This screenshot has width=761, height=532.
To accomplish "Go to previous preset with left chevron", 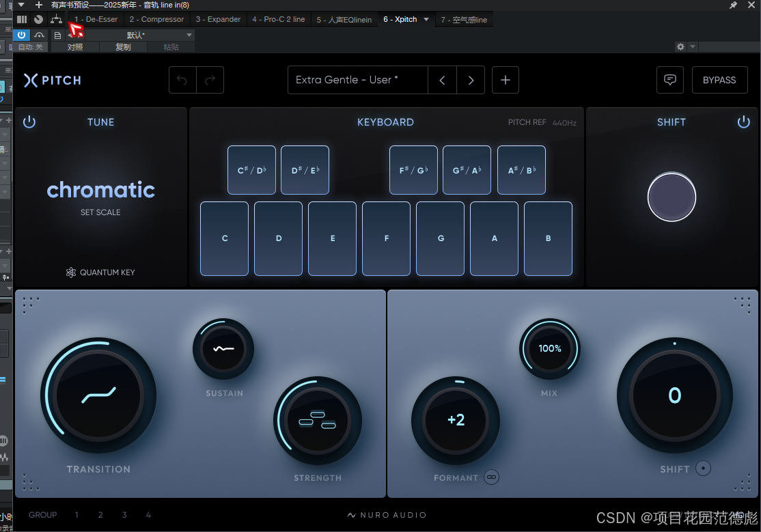I will coord(442,80).
